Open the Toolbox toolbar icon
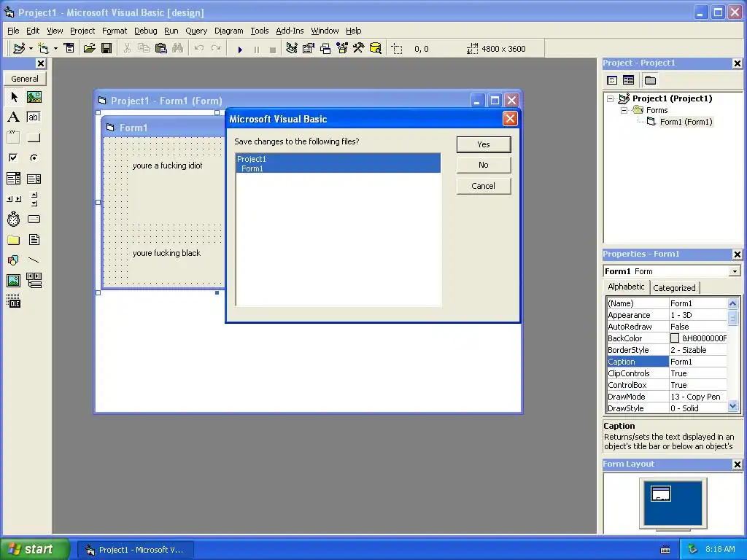The width and height of the screenshot is (747, 560). [359, 49]
